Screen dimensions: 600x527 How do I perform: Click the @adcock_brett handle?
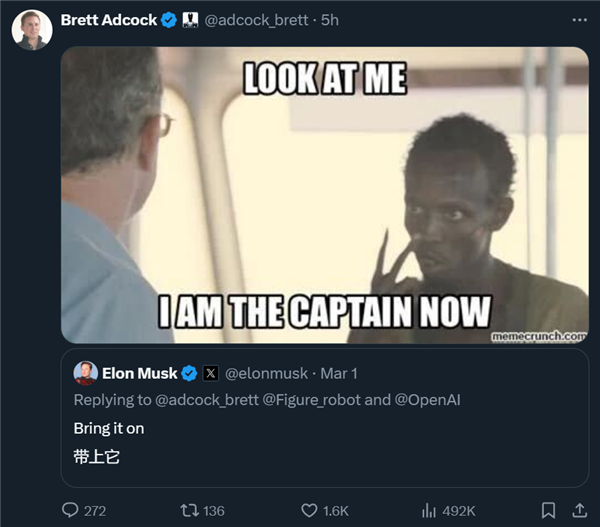255,20
